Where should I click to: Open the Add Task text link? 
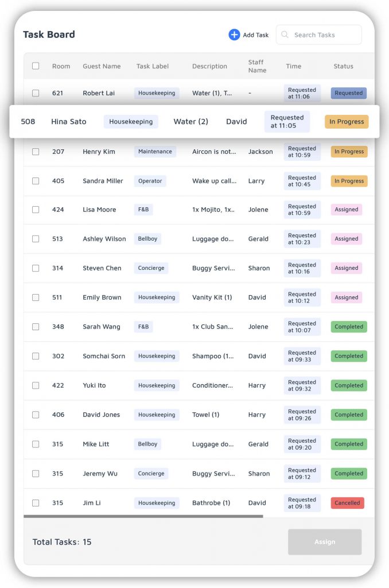(x=255, y=35)
